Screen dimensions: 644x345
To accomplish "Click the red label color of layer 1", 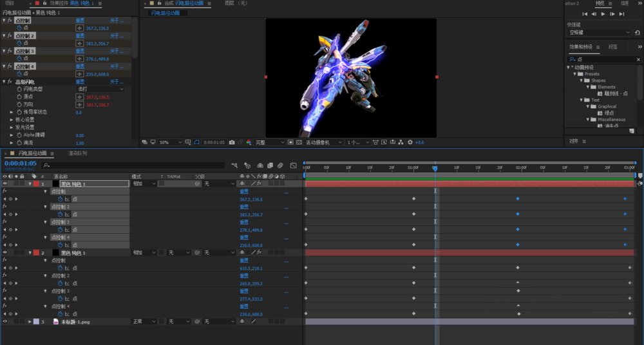I will 37,183.
